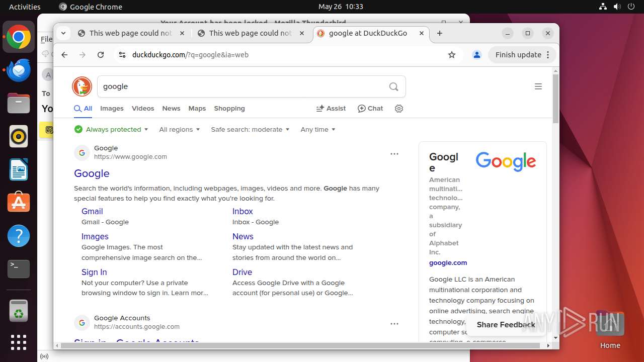The image size is (644, 362).
Task: Switch to first 'This web page could not' tab
Action: pyautogui.click(x=131, y=33)
